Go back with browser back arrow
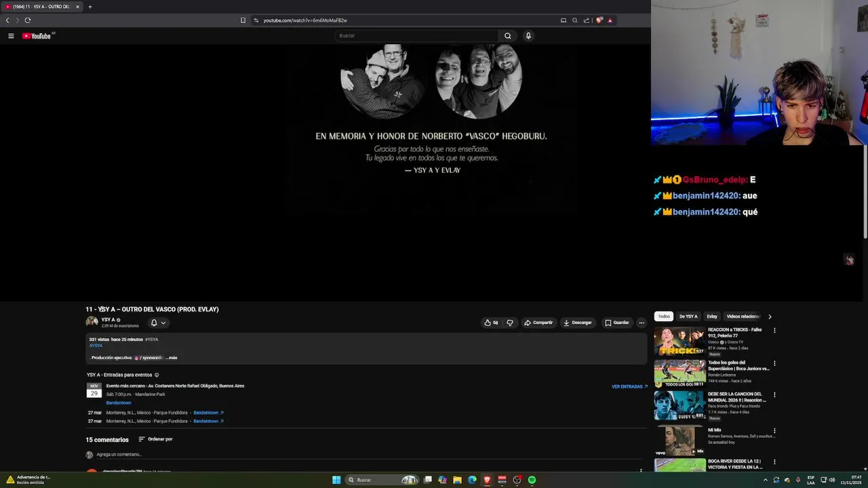The image size is (868, 488). pos(7,20)
